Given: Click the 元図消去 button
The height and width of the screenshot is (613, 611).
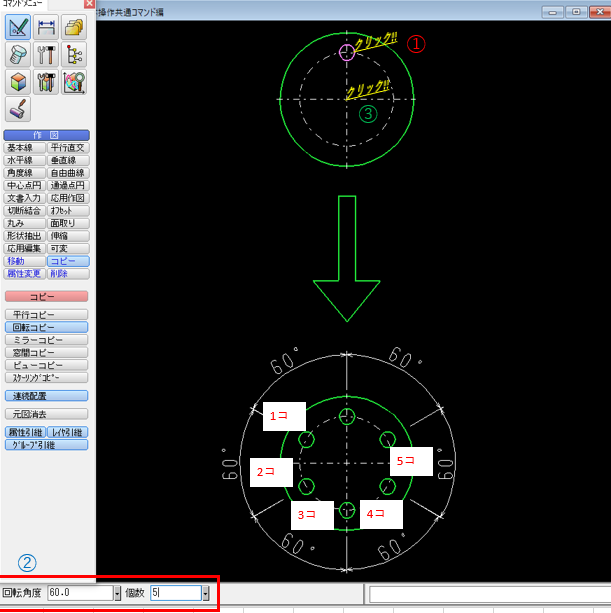Looking at the screenshot, I should coord(46,413).
